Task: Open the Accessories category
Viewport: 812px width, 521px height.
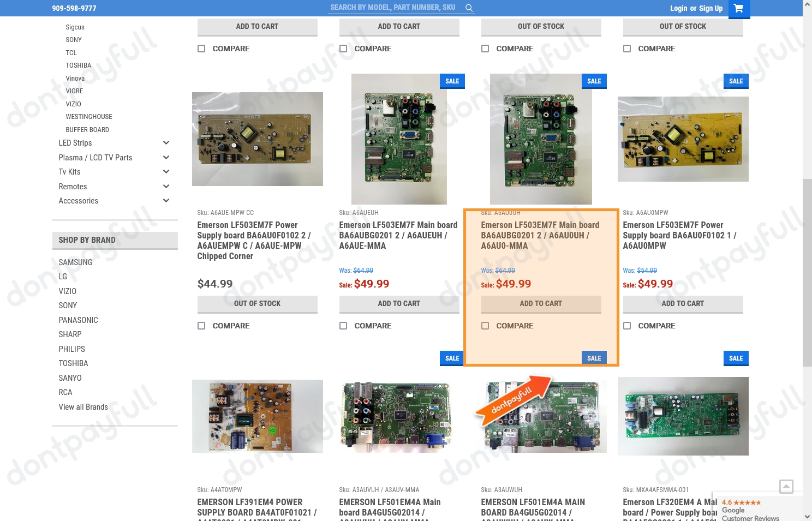Action: point(78,201)
